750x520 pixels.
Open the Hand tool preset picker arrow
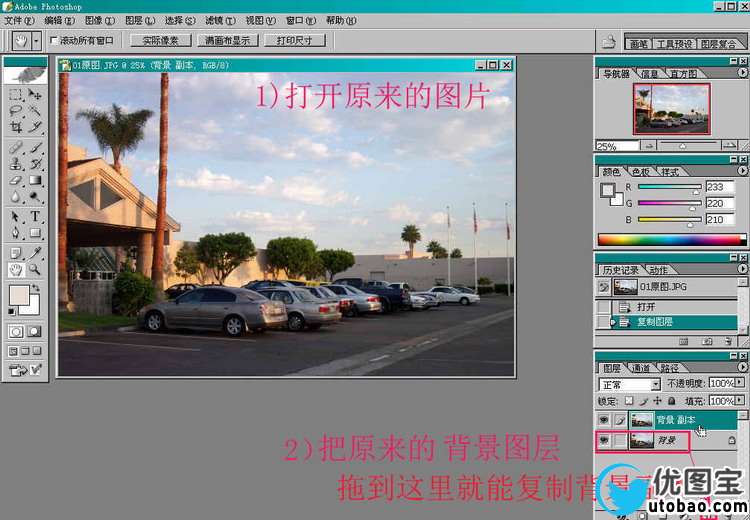[36, 41]
